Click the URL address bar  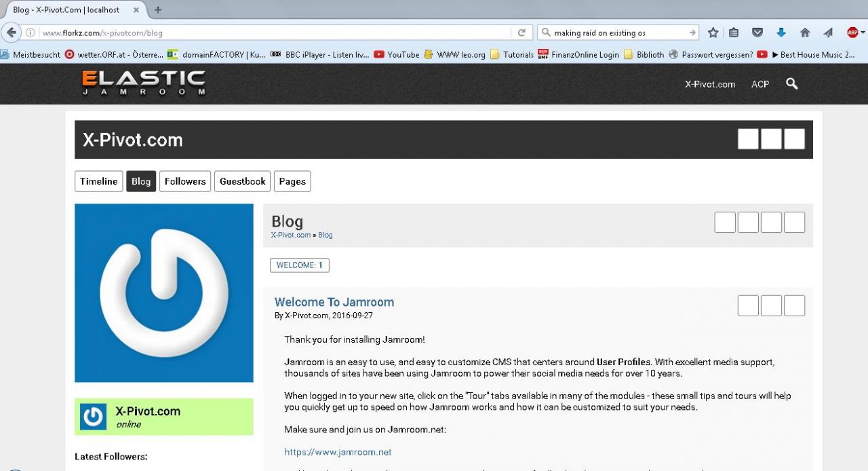click(x=275, y=33)
